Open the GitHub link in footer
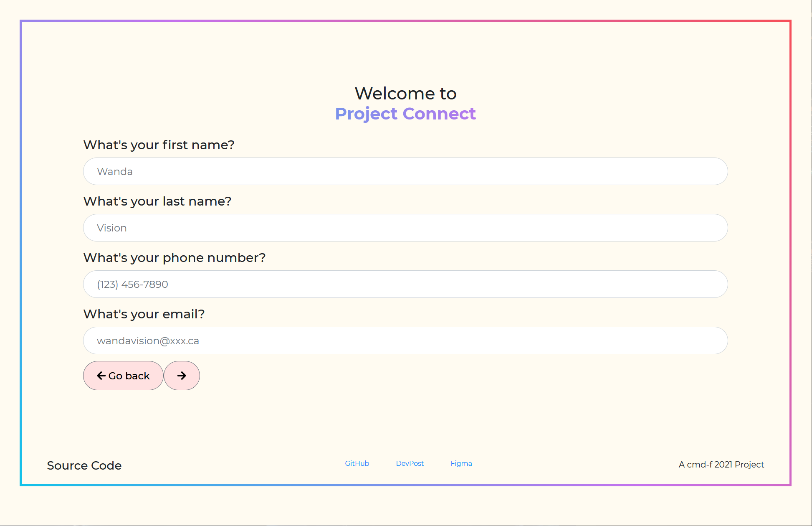812x526 pixels. 357,463
